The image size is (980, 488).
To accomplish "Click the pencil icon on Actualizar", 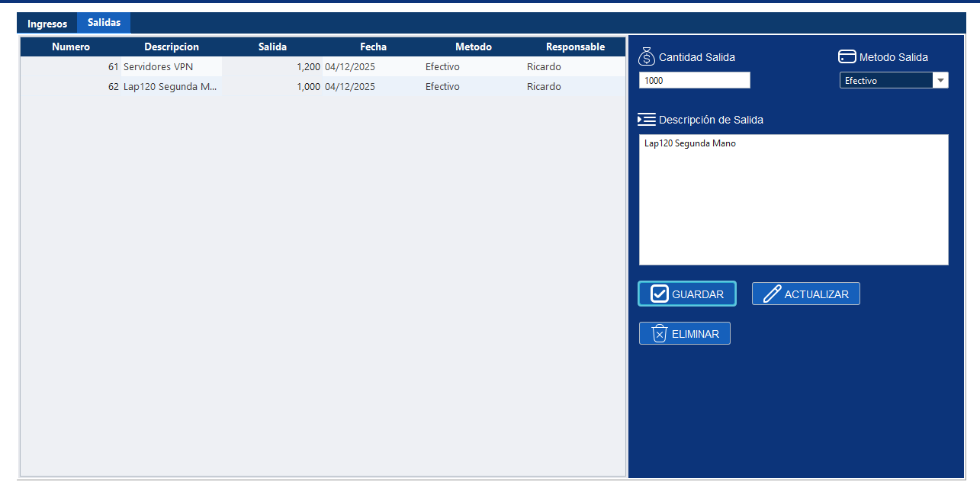I will click(x=772, y=294).
